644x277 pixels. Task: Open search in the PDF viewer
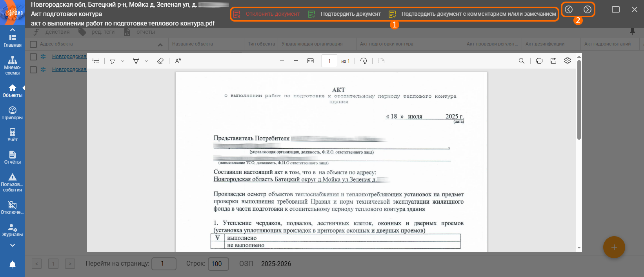click(521, 61)
